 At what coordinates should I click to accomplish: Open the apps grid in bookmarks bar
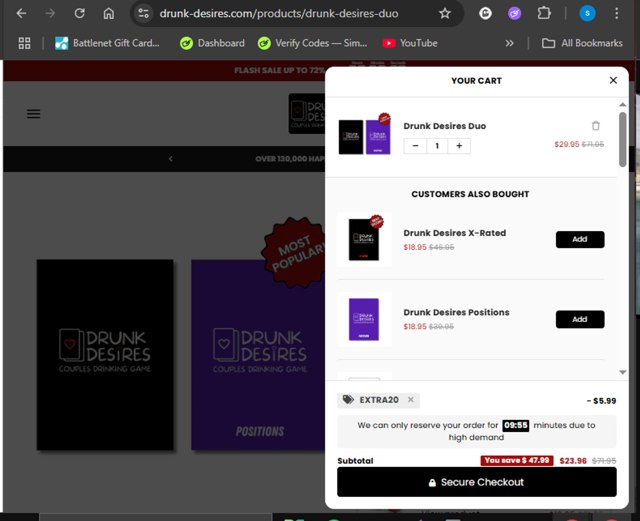pos(24,43)
